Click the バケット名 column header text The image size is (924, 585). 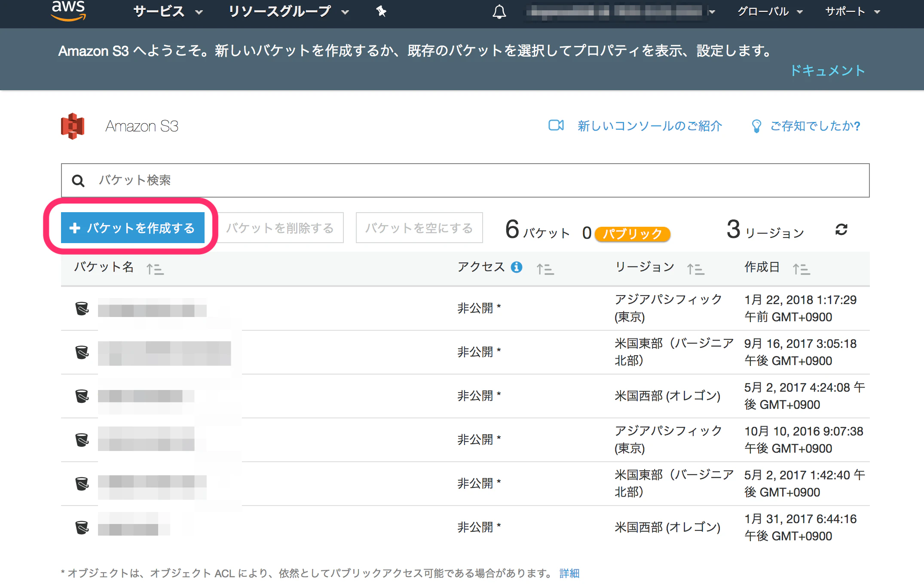point(104,267)
